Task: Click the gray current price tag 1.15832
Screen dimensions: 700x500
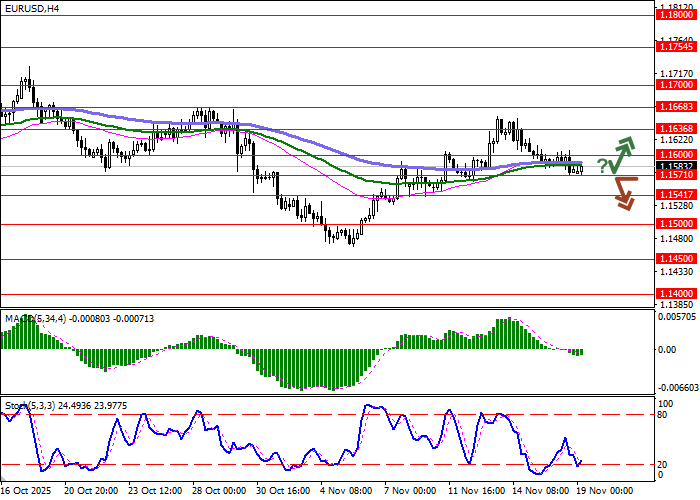Action: point(676,165)
